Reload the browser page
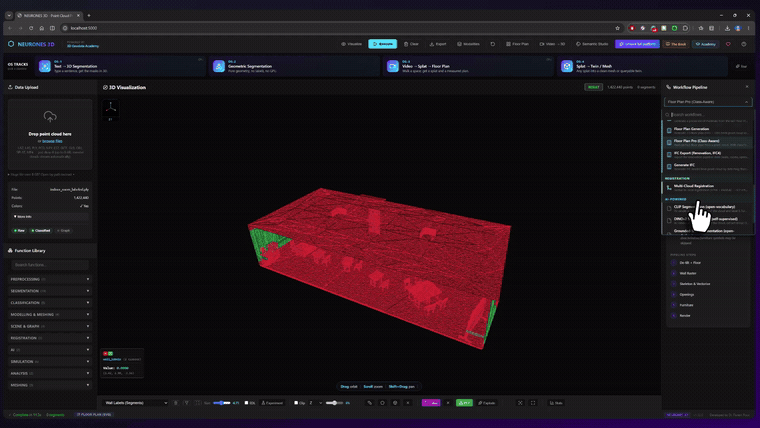The height and width of the screenshot is (428, 760). coord(31,28)
